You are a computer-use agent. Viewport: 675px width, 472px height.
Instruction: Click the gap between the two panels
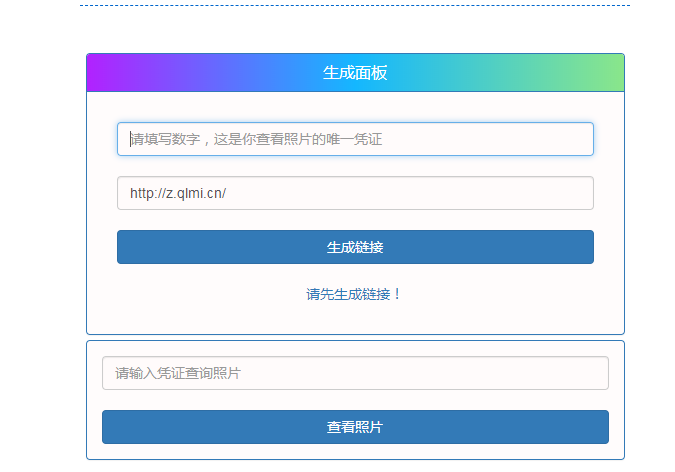(355, 338)
